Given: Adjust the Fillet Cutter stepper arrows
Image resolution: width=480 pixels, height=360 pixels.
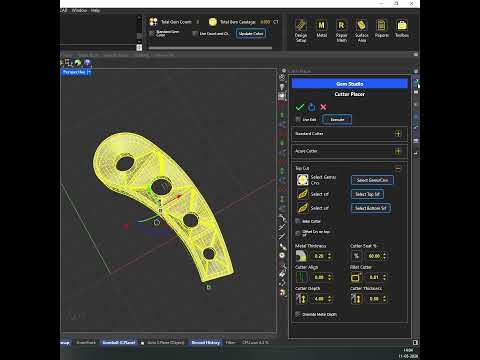Looking at the screenshot, I should coord(384,277).
